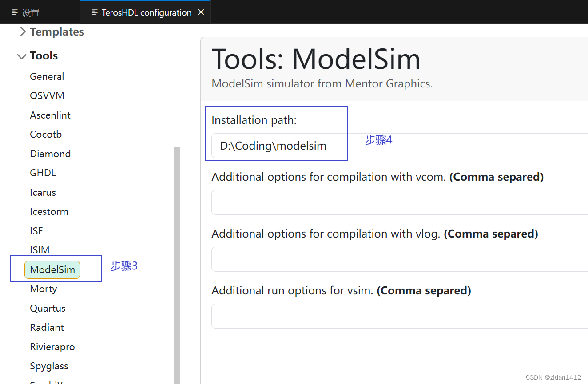588x384 pixels.
Task: Select the Spyglass tool
Action: coord(49,365)
